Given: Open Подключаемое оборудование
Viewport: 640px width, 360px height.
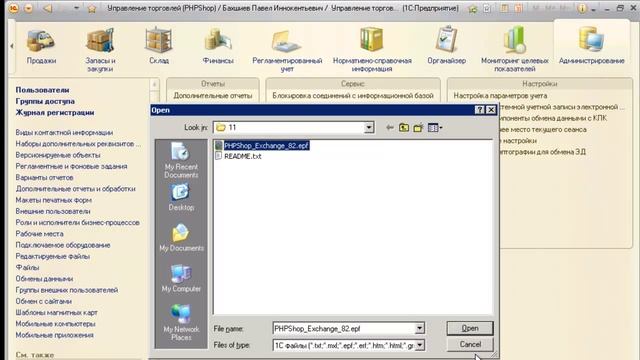Looking at the screenshot, I should [x=63, y=245].
